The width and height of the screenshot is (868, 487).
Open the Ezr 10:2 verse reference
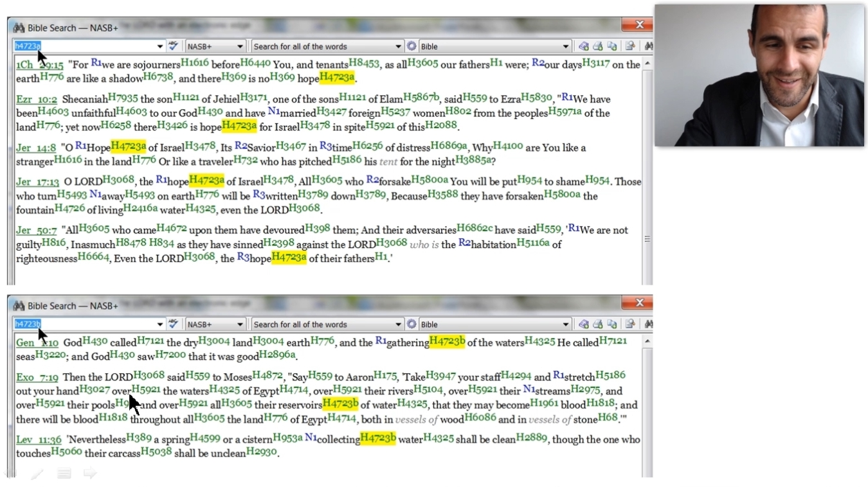[x=37, y=100]
